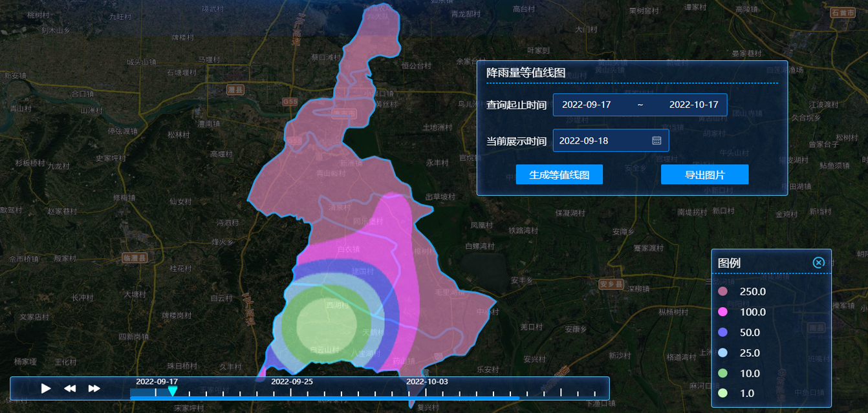Click the fast-forward double-arrow icon
Image resolution: width=868 pixels, height=413 pixels.
(x=94, y=388)
